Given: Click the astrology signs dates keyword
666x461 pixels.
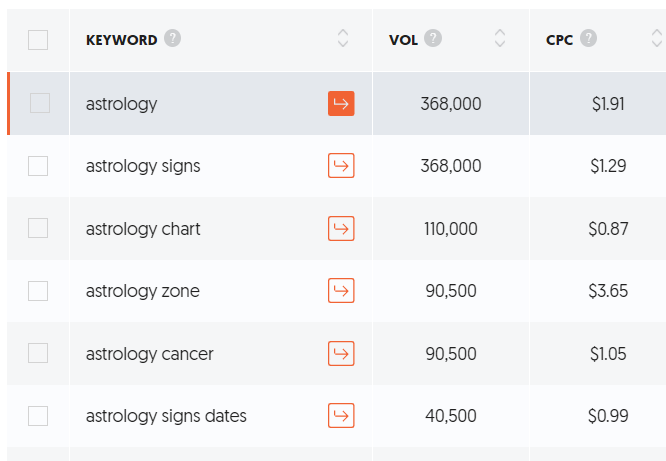Looking at the screenshot, I should [166, 416].
